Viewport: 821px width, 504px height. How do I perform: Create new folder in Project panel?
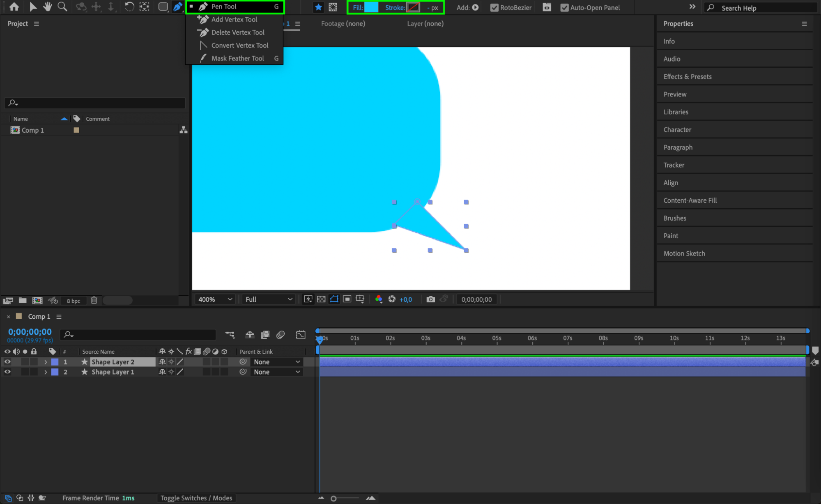point(23,300)
